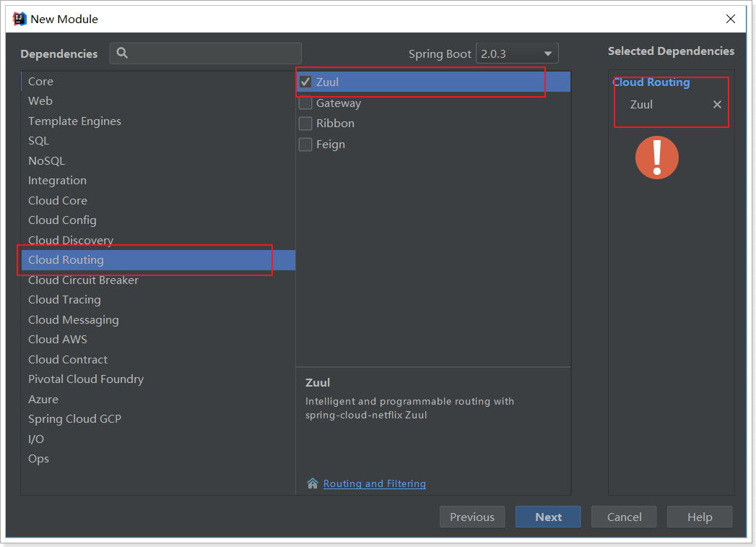The height and width of the screenshot is (547, 756).
Task: Click the orange warning exclamation icon
Action: [656, 158]
